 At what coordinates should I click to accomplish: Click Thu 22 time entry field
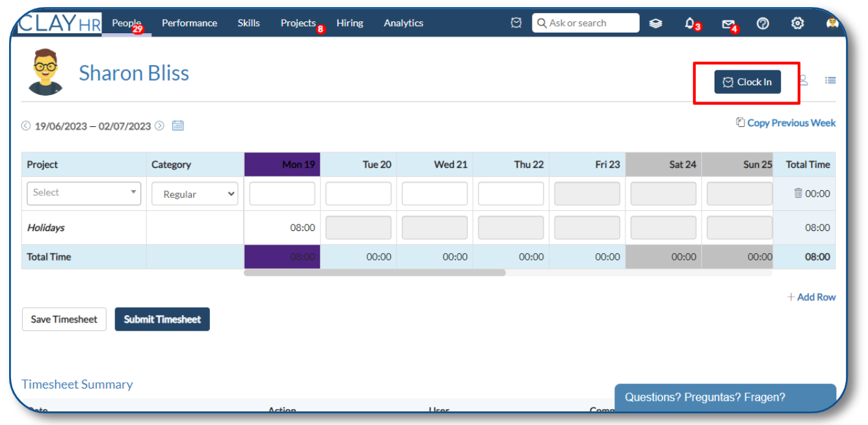[511, 194]
